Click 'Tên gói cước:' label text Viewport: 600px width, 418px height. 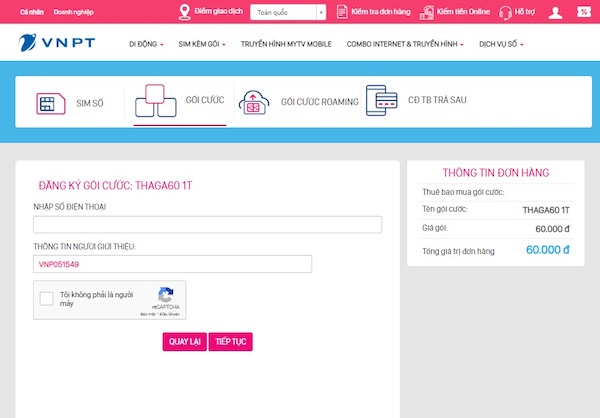point(445,209)
